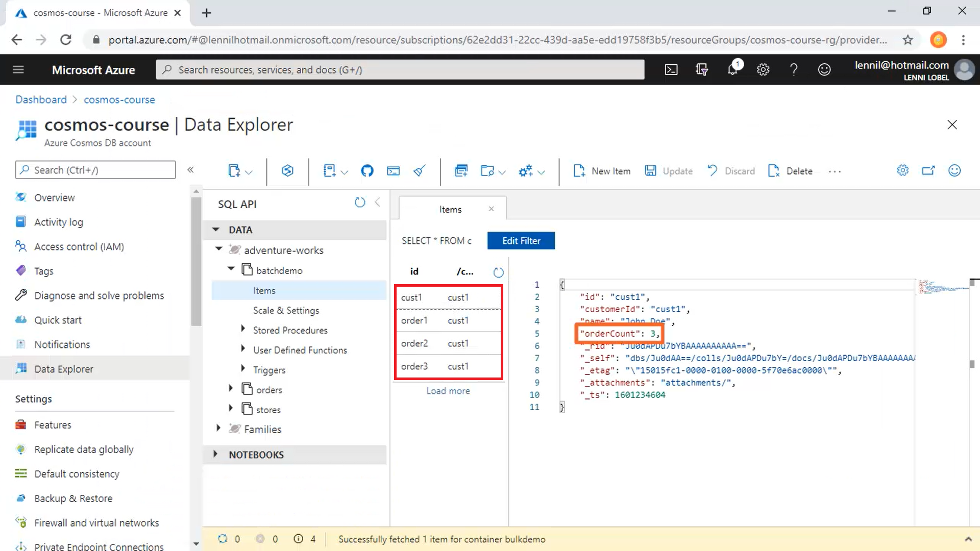
Task: Open the GitHub icon in toolbar
Action: click(x=367, y=171)
